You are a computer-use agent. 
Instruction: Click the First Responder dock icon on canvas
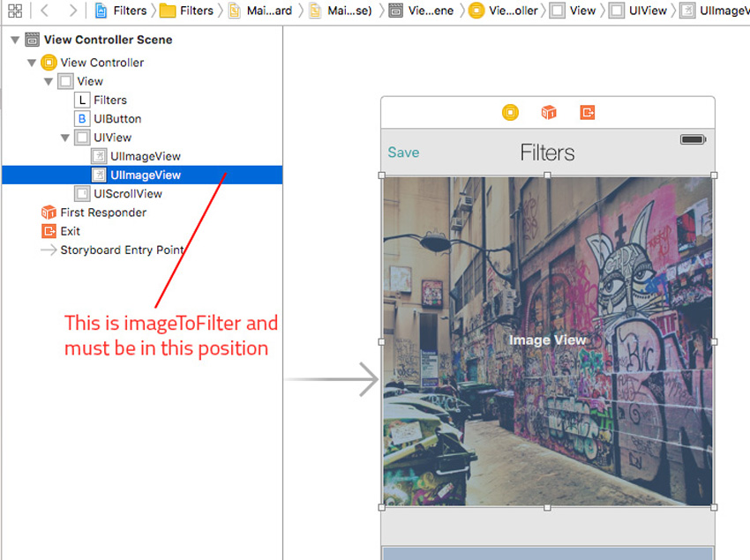coord(549,113)
